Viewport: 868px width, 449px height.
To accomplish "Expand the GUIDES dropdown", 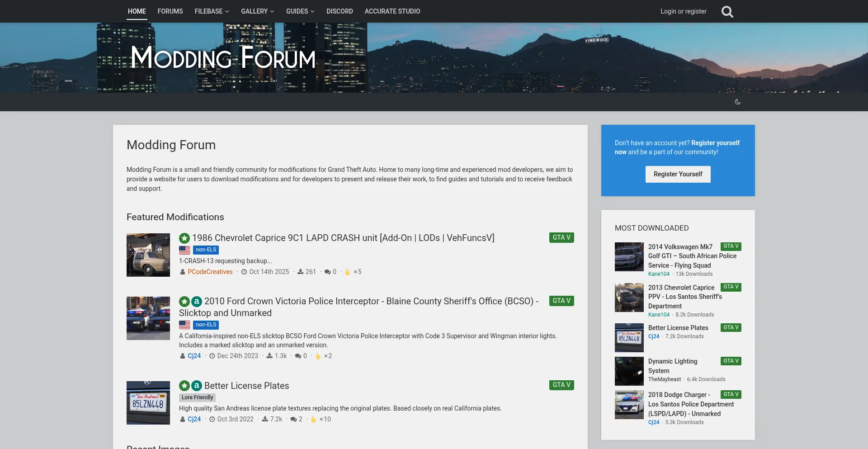I will [300, 11].
